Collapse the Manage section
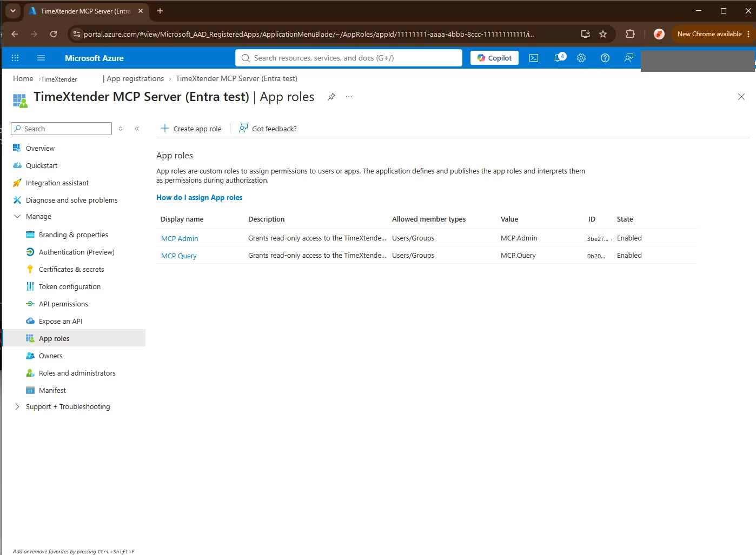Viewport: 756px width, 555px height. (x=17, y=216)
